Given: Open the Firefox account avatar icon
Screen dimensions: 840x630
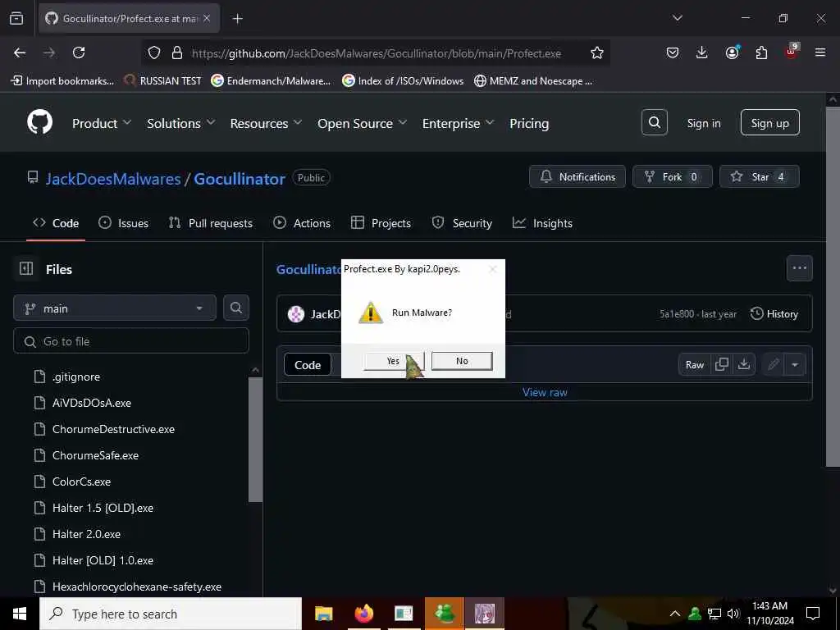Looking at the screenshot, I should point(732,52).
